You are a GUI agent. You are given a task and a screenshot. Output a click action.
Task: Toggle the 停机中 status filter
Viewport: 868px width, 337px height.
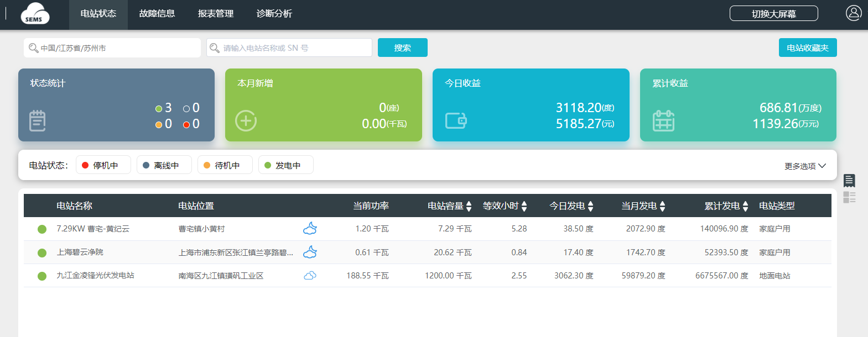(103, 165)
